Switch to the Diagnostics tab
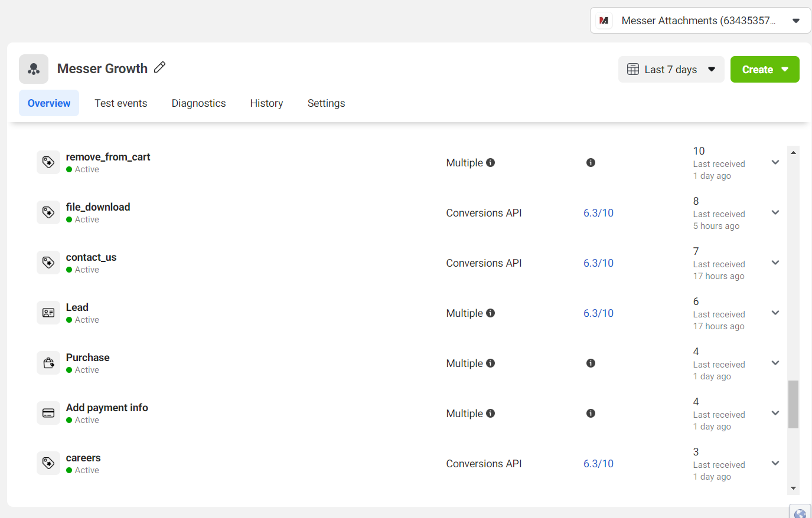 [198, 103]
